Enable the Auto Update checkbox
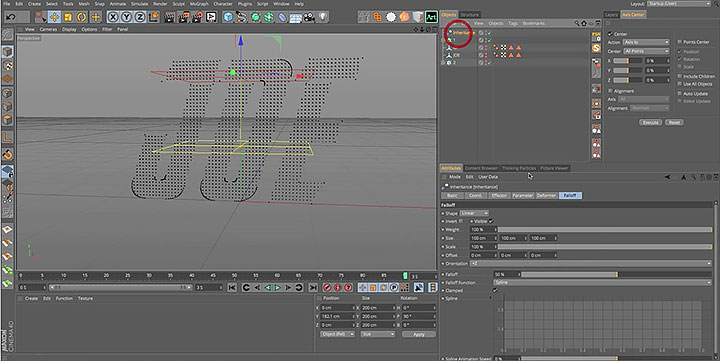Image resolution: width=720 pixels, height=361 pixels. click(680, 94)
